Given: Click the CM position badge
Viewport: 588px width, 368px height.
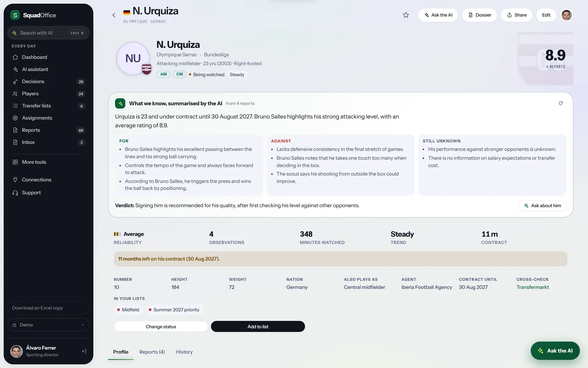Looking at the screenshot, I should (x=180, y=74).
